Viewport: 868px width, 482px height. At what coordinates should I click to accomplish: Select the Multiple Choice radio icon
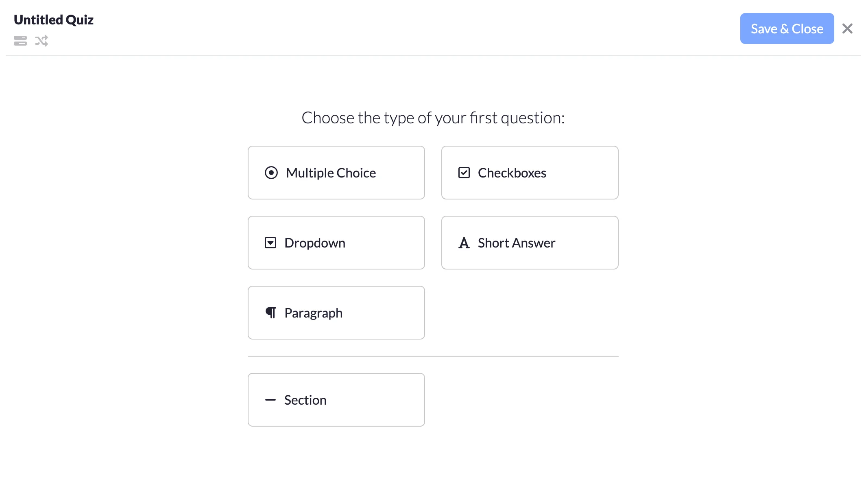(x=272, y=173)
